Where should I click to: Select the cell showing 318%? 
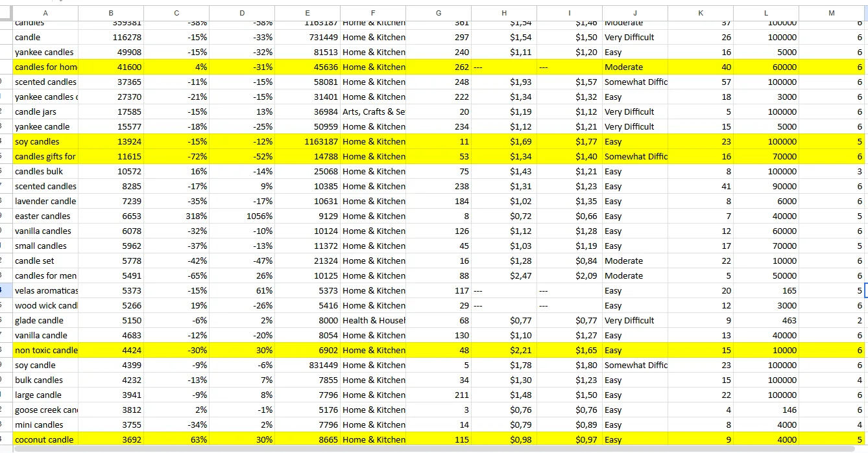pos(176,216)
